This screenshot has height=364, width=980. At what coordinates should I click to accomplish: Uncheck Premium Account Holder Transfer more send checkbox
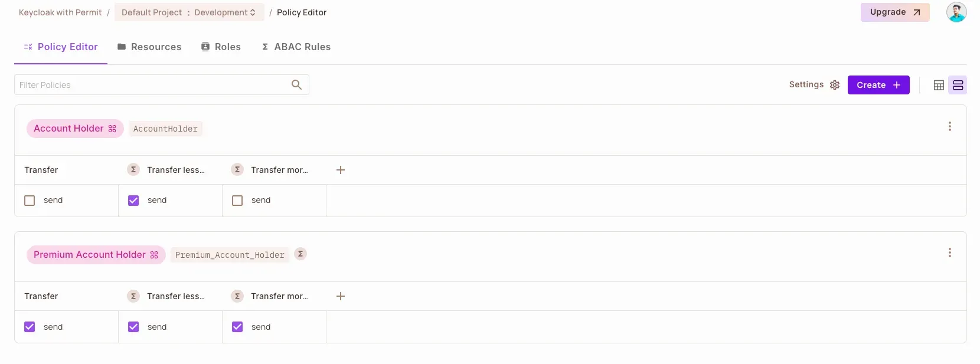[237, 327]
